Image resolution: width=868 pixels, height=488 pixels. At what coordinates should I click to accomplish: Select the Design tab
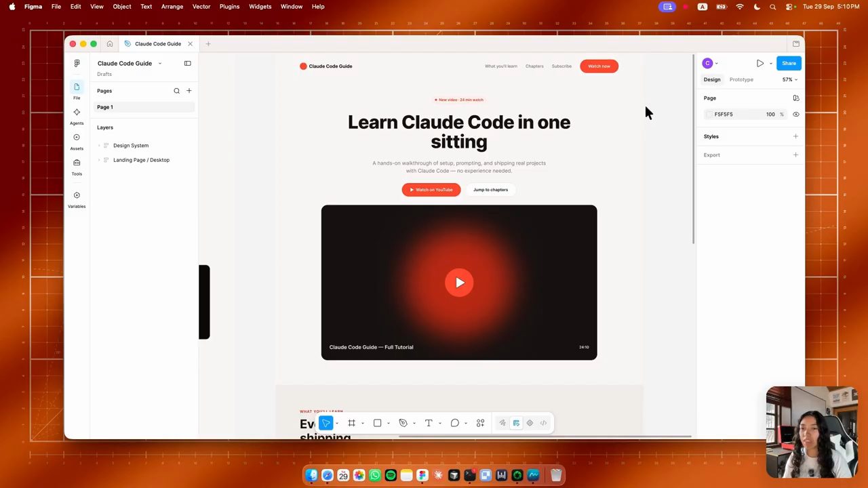712,79
